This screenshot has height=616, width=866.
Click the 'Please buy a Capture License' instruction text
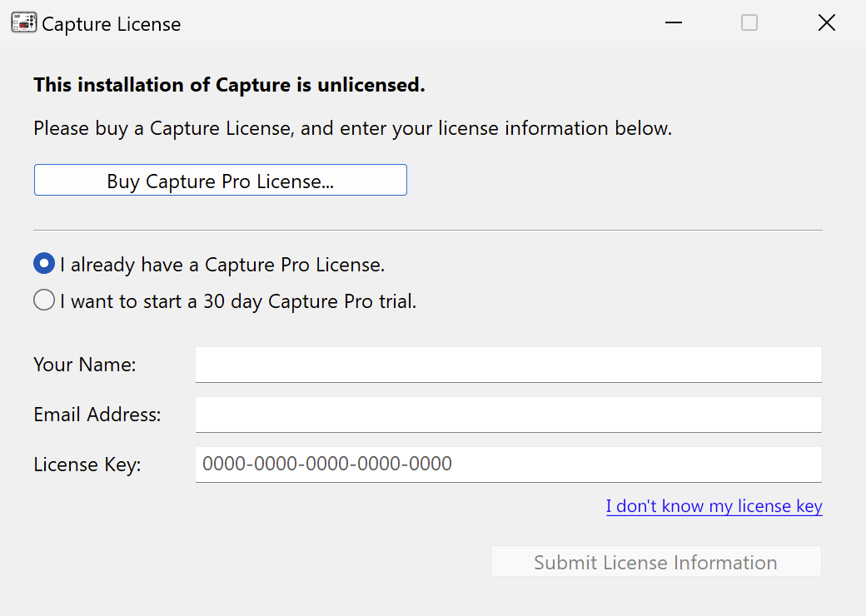point(352,128)
